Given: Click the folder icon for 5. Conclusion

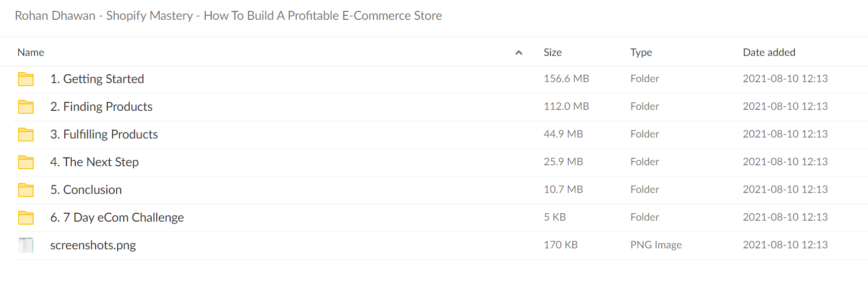Looking at the screenshot, I should (26, 190).
